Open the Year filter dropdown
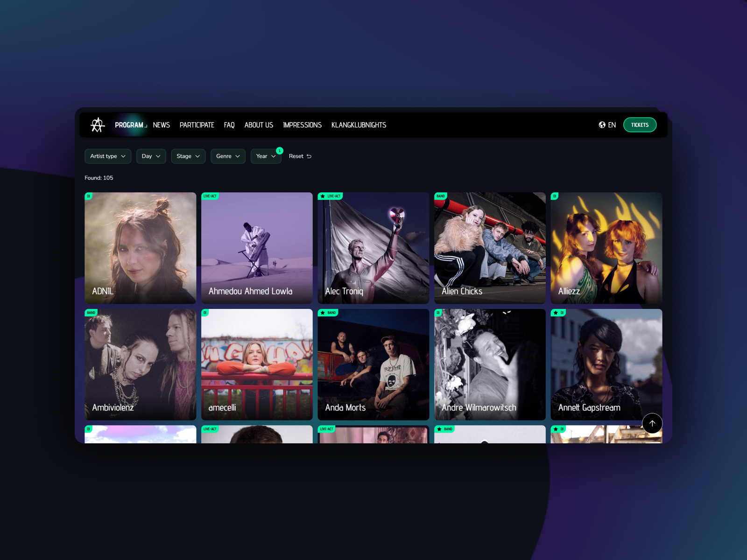 [266, 156]
